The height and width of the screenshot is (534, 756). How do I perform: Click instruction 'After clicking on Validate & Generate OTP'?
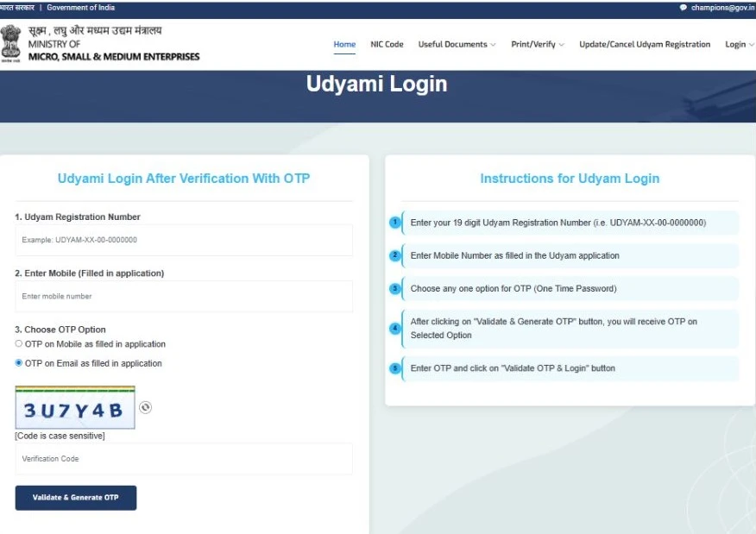[553, 328]
